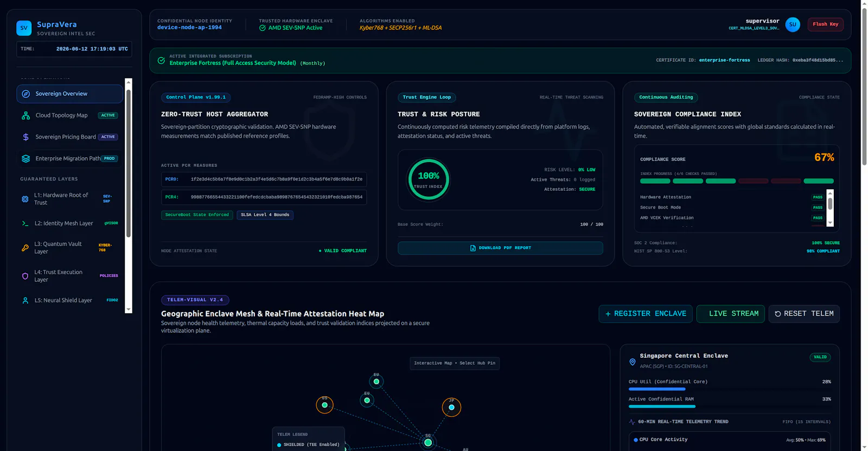Click the AMD VCEK Verification PASS badge
The height and width of the screenshot is (451, 868).
[x=818, y=218]
